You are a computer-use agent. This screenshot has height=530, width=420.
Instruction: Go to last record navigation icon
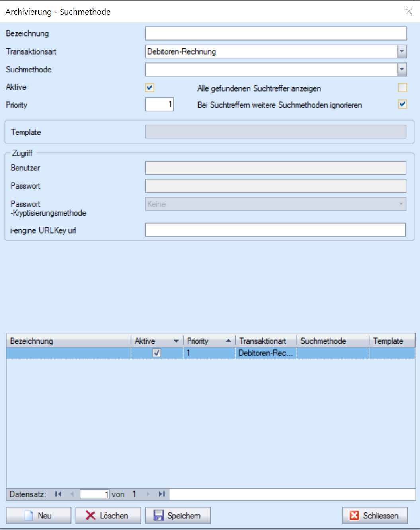[x=162, y=494]
